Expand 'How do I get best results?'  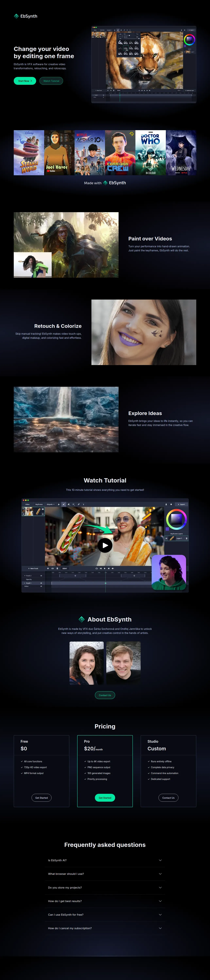[105, 901]
